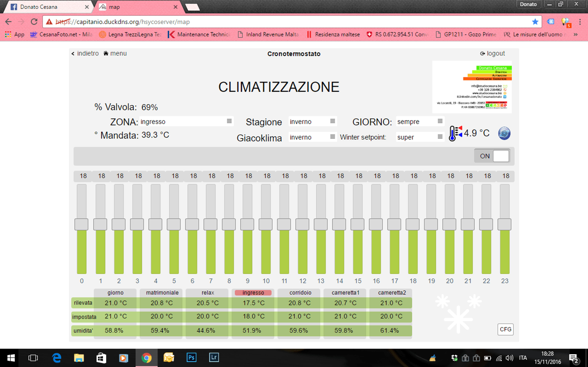588x367 pixels.
Task: Click the hour 12 temperature slider handle
Action: [x=302, y=224]
